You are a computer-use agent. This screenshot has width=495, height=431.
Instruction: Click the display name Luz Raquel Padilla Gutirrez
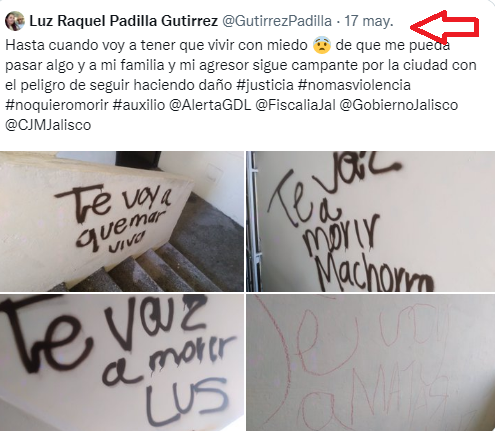(124, 21)
